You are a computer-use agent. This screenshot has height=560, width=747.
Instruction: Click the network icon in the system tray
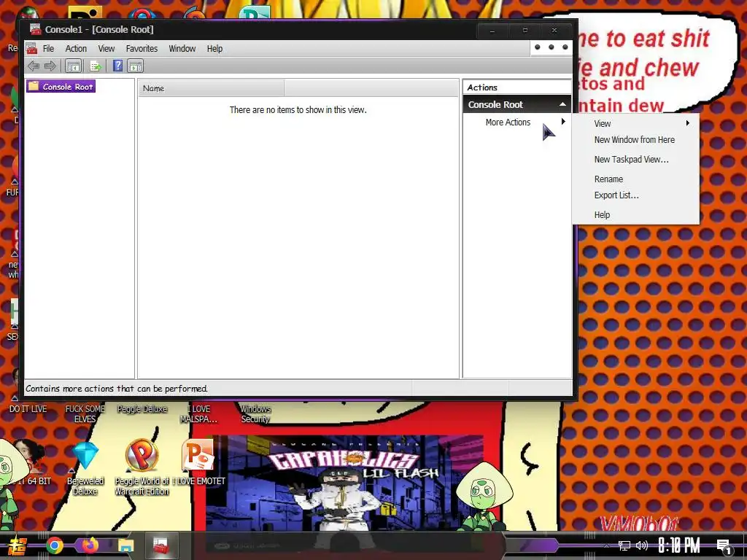pos(624,545)
